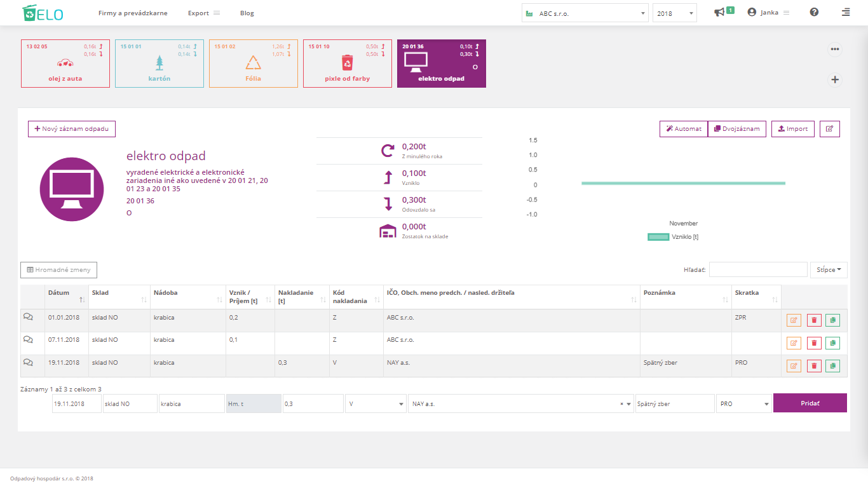The height and width of the screenshot is (488, 868).
Task: Click the sklad NO input field
Action: click(x=130, y=403)
